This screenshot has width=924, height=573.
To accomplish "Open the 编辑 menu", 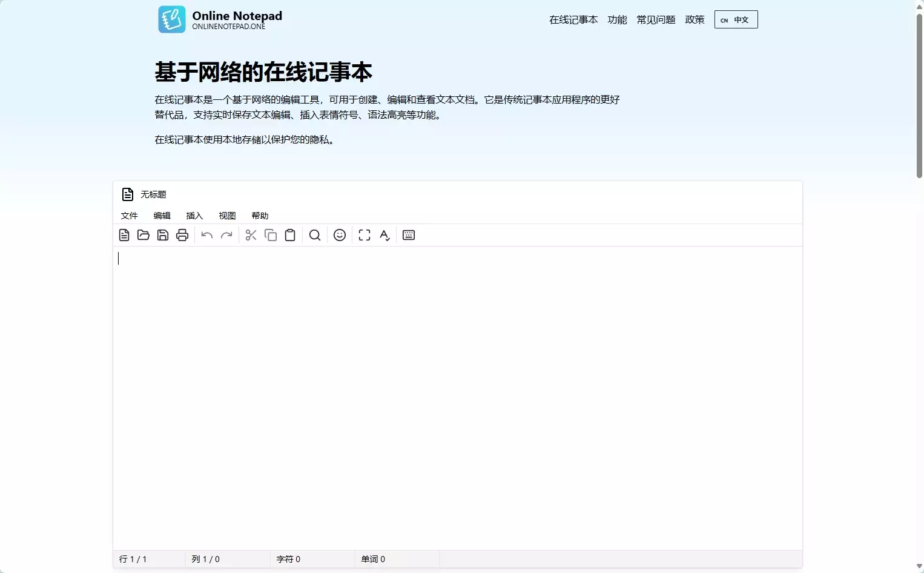I will coord(162,216).
